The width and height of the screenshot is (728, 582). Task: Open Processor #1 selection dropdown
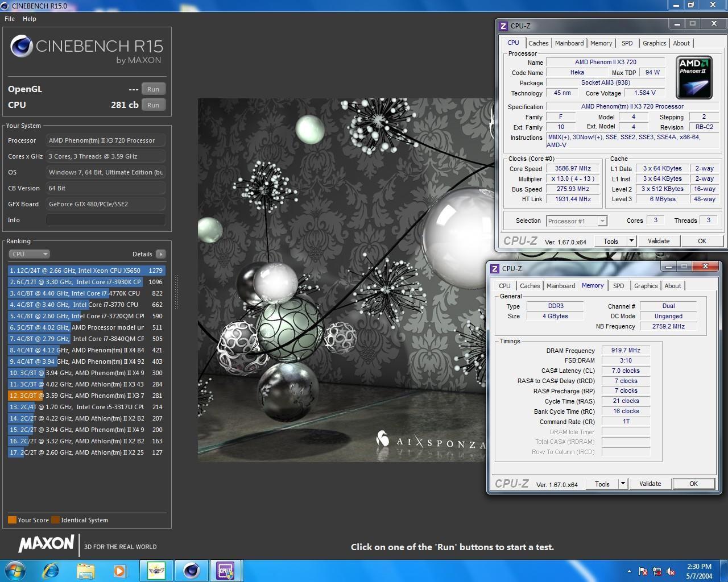[577, 221]
